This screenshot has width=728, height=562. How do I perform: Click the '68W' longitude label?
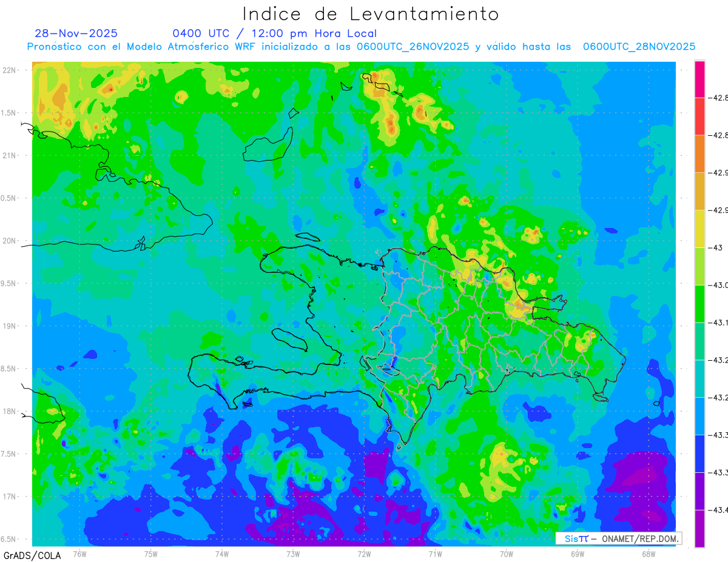(649, 553)
